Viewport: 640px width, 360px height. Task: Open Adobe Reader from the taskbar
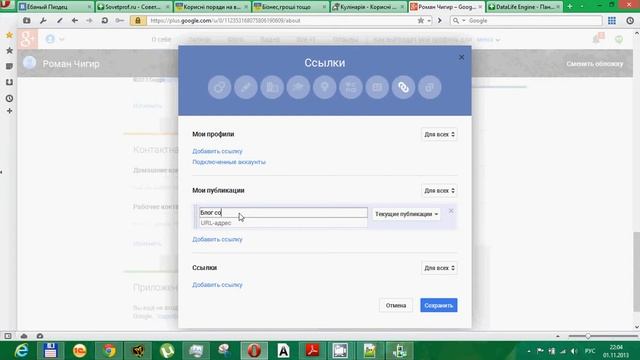313,351
